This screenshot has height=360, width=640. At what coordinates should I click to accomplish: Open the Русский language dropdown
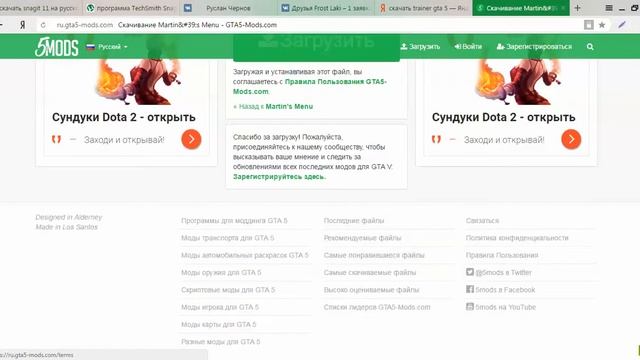(107, 47)
